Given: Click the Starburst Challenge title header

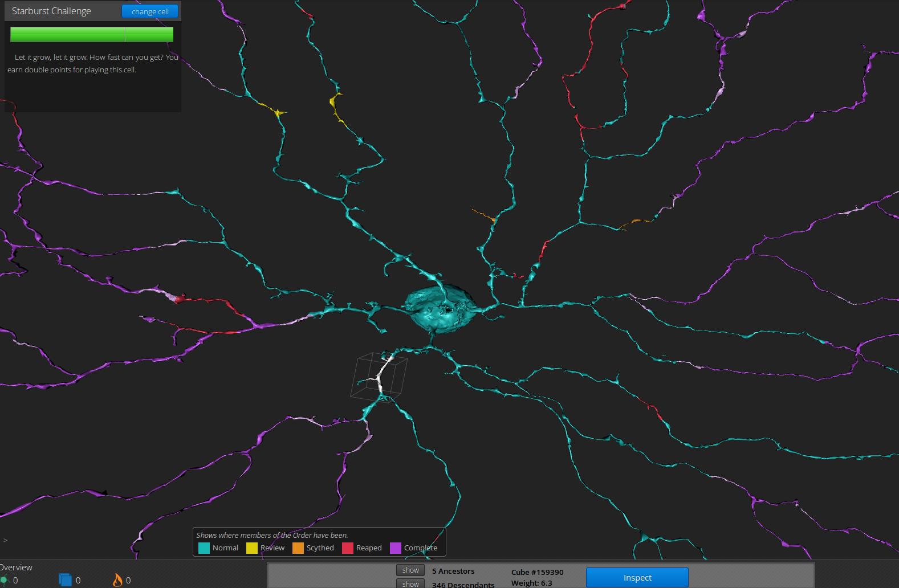Looking at the screenshot, I should [51, 11].
